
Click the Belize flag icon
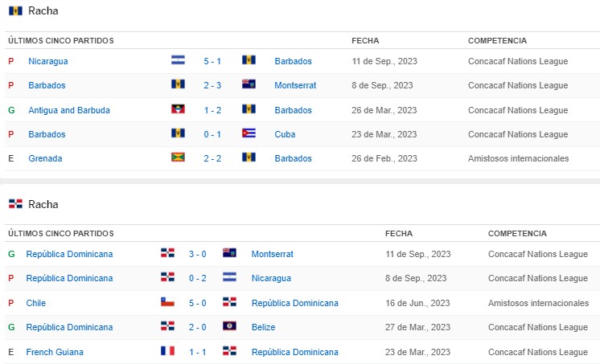point(229,327)
